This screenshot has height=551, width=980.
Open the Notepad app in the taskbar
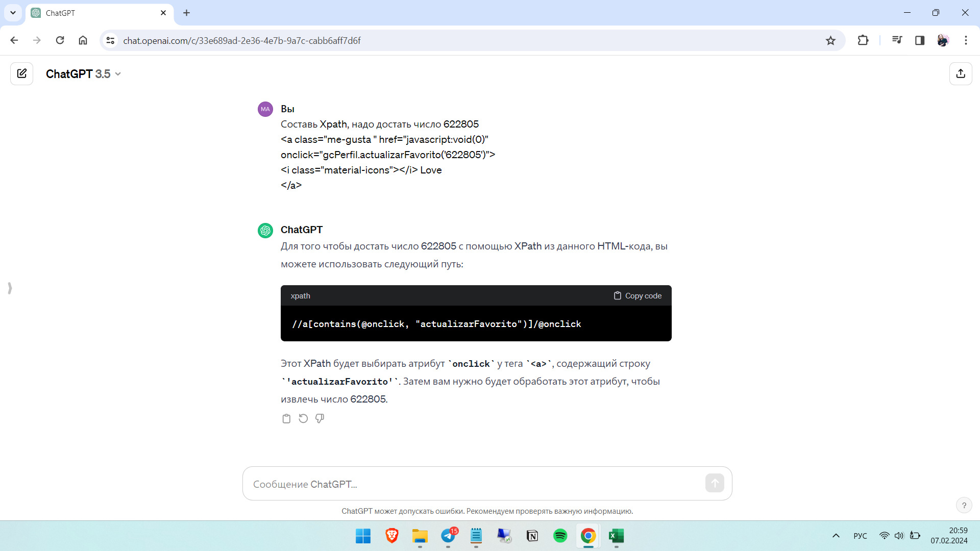tap(476, 536)
